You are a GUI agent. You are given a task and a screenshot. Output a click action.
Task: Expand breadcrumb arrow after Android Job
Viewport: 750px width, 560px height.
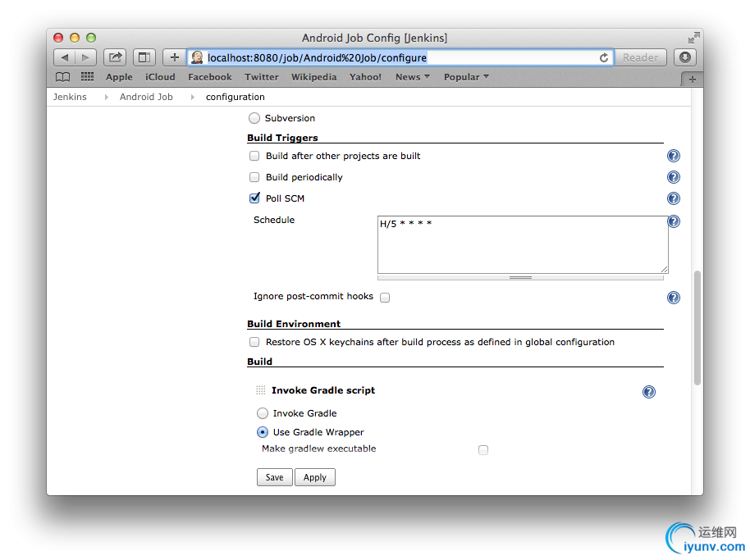192,97
